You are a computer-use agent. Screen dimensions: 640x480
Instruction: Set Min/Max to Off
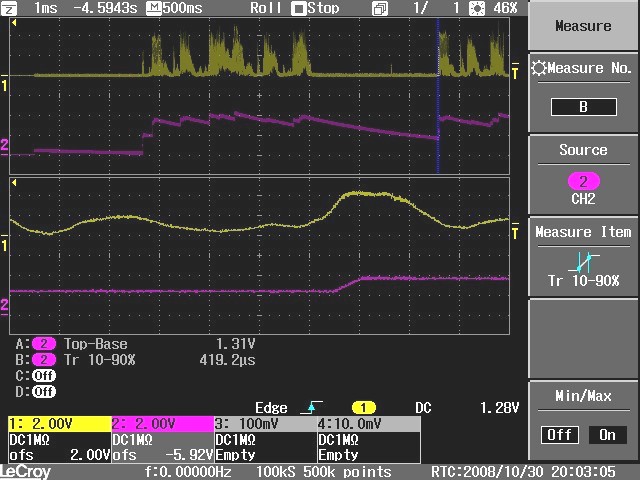tap(560, 435)
